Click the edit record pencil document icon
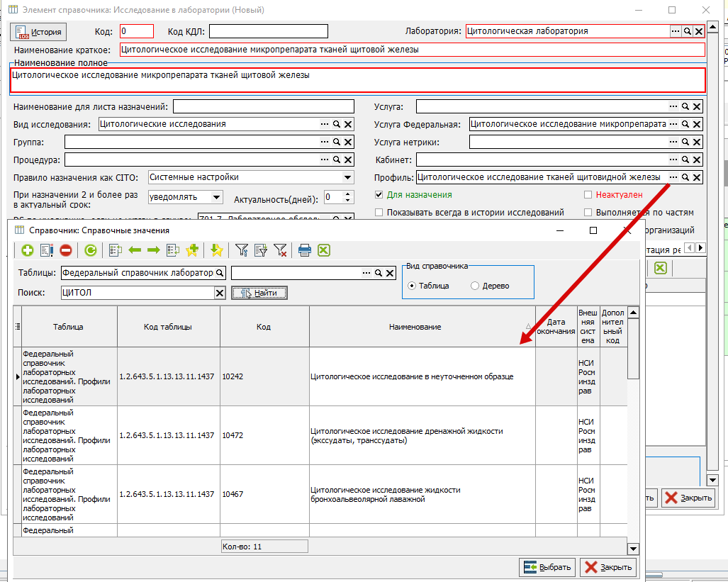 coord(46,250)
